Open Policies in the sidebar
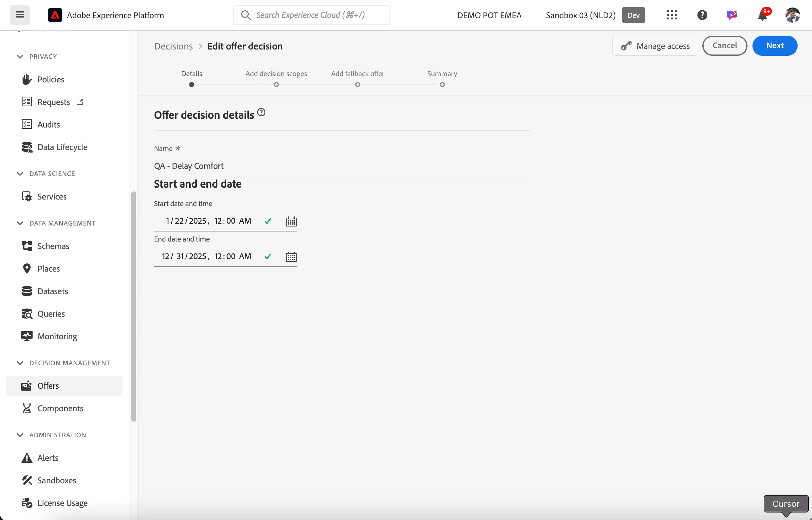The image size is (812, 520). 64,79
